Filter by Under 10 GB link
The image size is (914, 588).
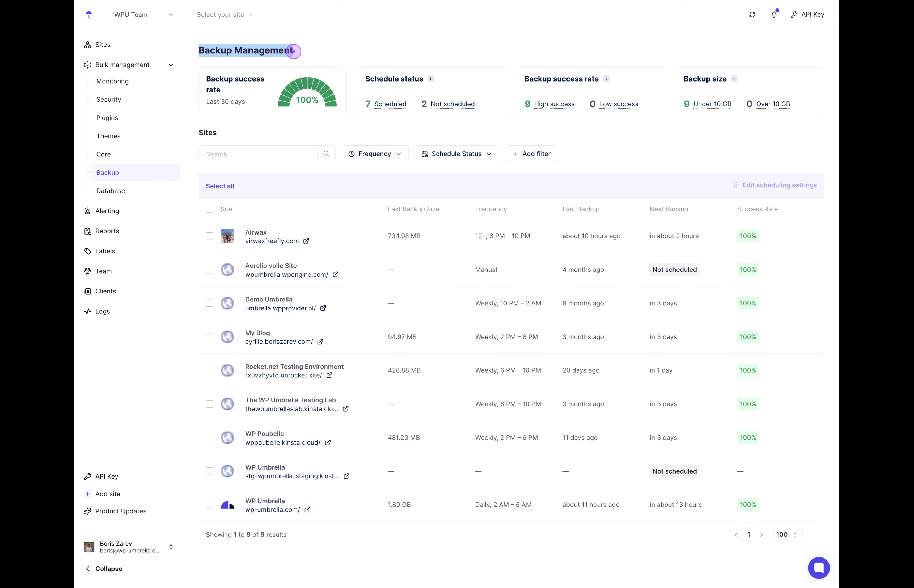pyautogui.click(x=712, y=104)
